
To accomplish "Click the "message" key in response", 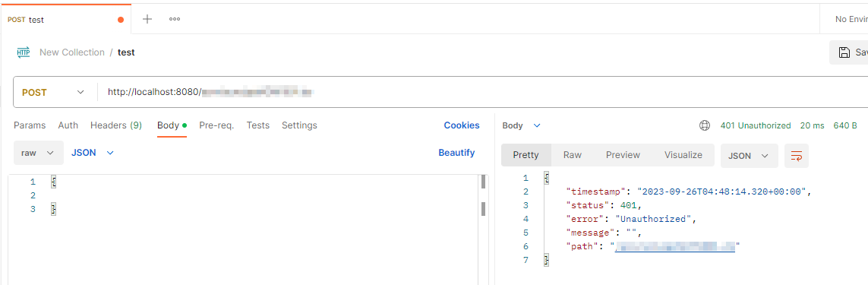I will point(591,233).
